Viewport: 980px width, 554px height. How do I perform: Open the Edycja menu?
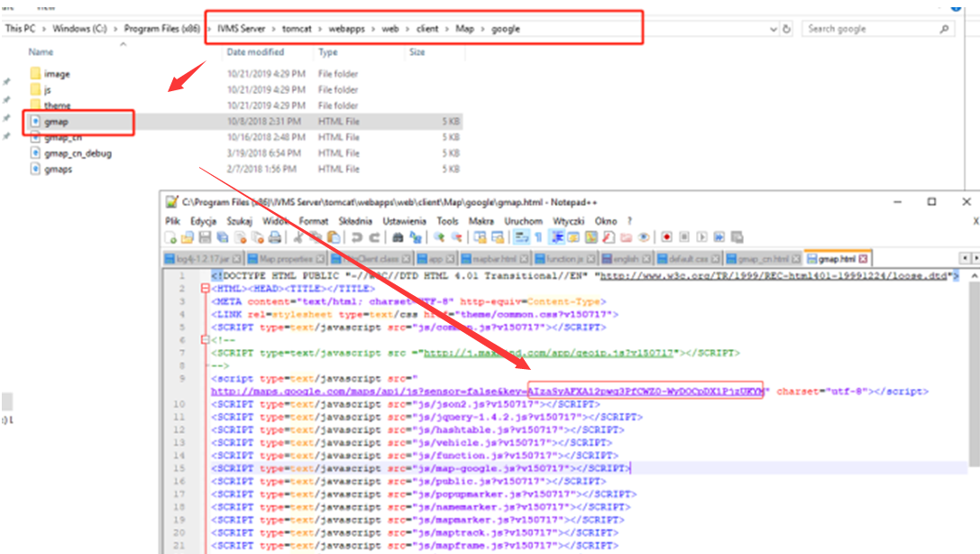pos(203,221)
